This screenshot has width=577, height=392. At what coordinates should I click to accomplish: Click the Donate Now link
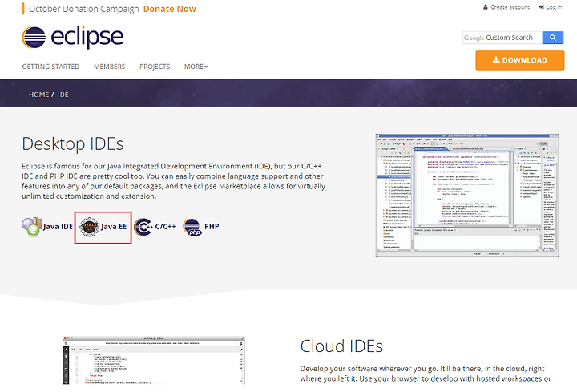point(170,9)
